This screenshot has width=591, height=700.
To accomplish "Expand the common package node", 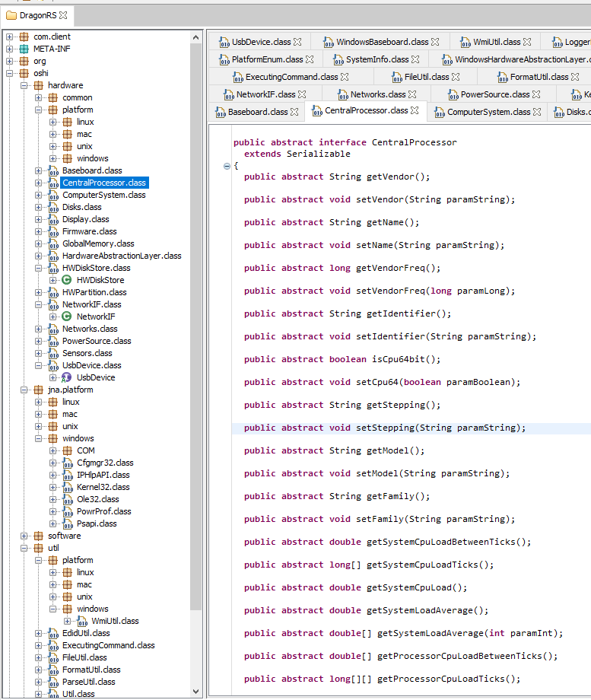I will [x=38, y=97].
